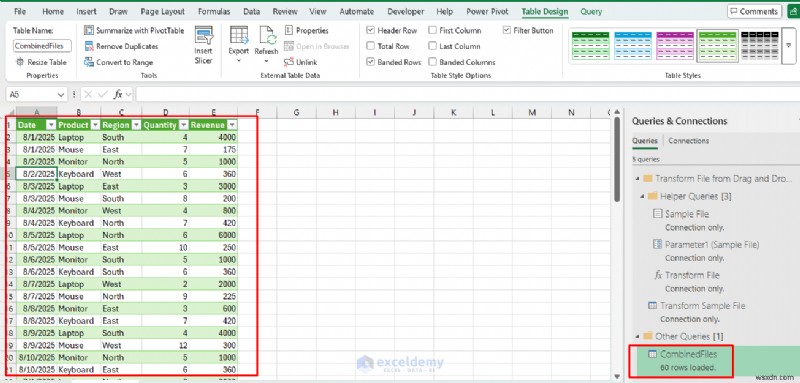Click Export table icon
Viewport: 800px width, 383px height.
238,36
